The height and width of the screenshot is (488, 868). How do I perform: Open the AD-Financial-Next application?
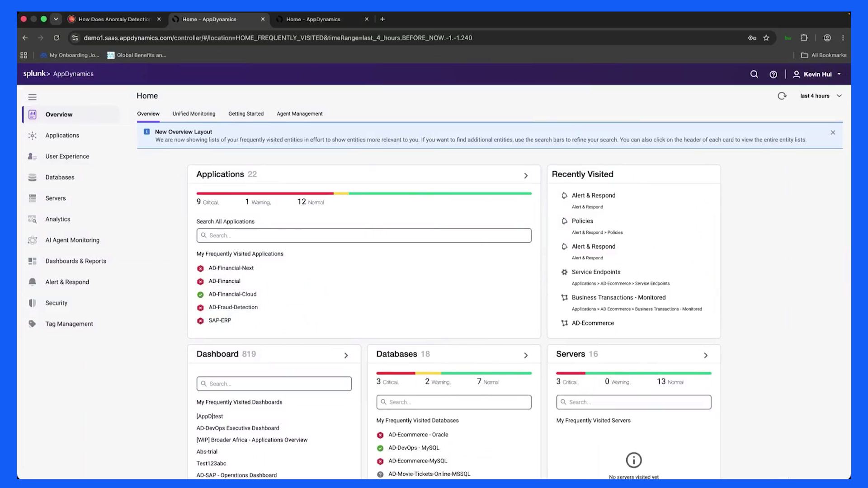(231, 268)
